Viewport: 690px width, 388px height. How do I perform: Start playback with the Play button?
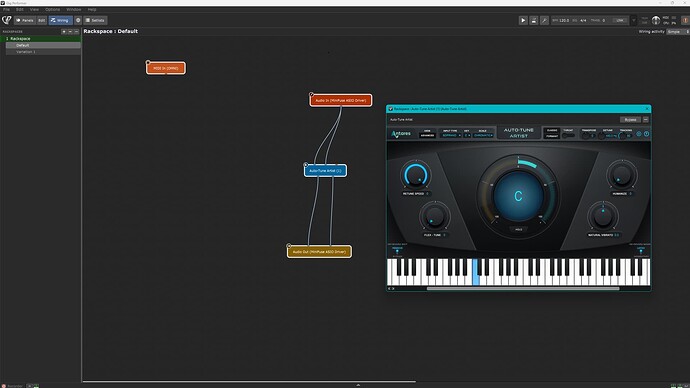pos(523,20)
